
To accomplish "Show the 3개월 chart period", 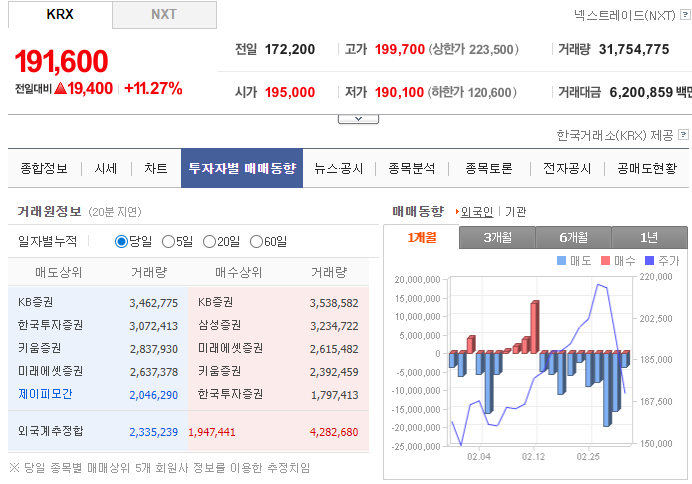I will pyautogui.click(x=496, y=237).
